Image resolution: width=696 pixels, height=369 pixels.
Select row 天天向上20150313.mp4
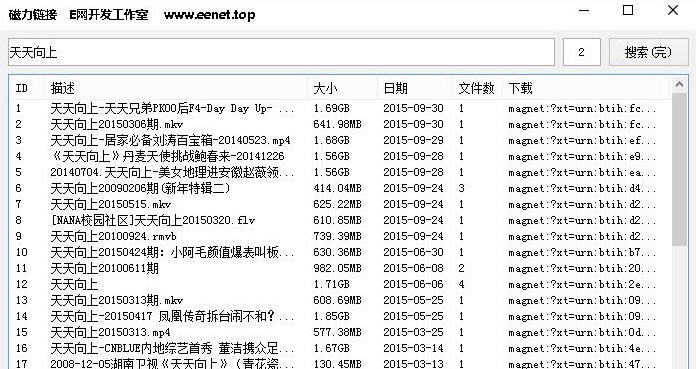340,332
